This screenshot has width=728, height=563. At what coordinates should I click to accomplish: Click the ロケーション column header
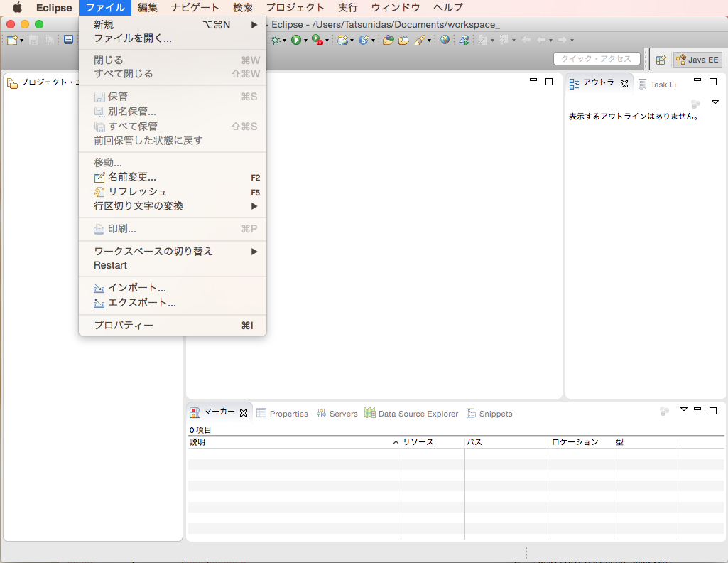582,442
